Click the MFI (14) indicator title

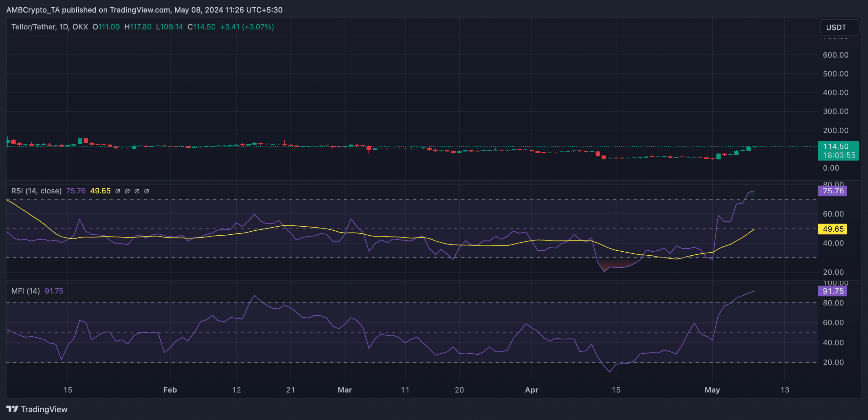point(26,291)
